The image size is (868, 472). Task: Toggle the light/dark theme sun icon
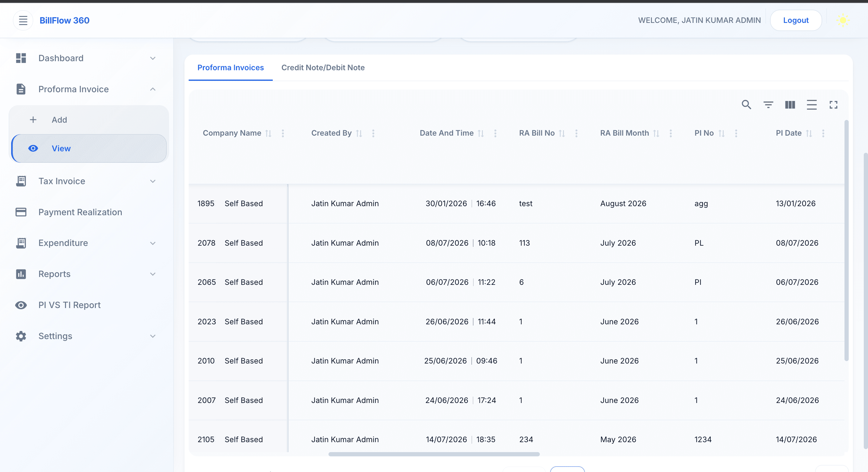pyautogui.click(x=843, y=20)
